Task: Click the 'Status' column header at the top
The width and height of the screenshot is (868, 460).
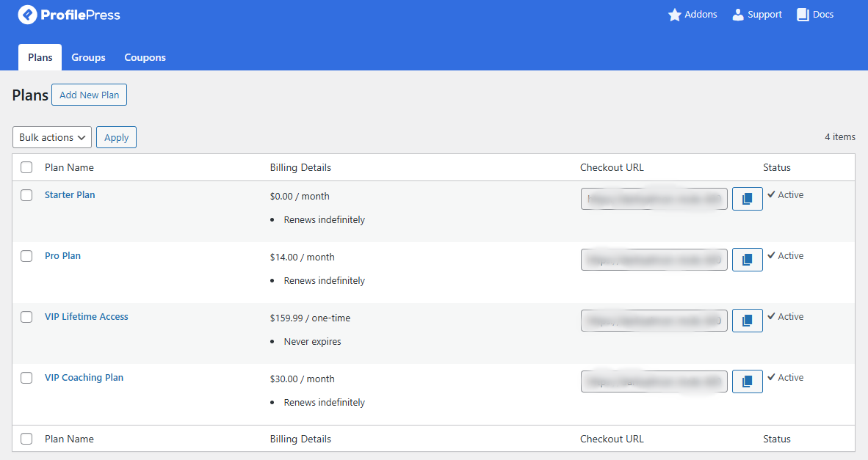Action: [777, 167]
